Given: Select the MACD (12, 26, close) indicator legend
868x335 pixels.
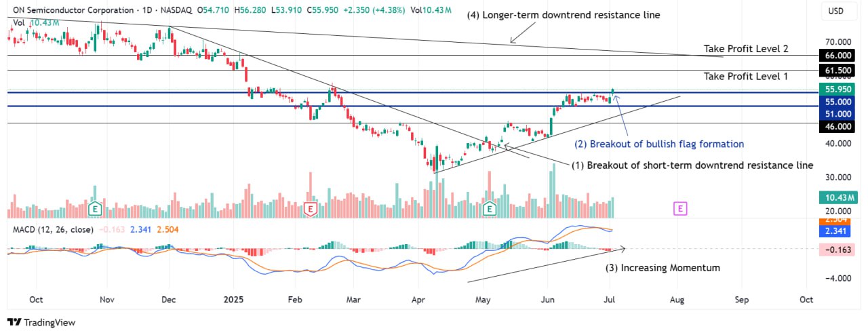Looking at the screenshot, I should pos(53,229).
